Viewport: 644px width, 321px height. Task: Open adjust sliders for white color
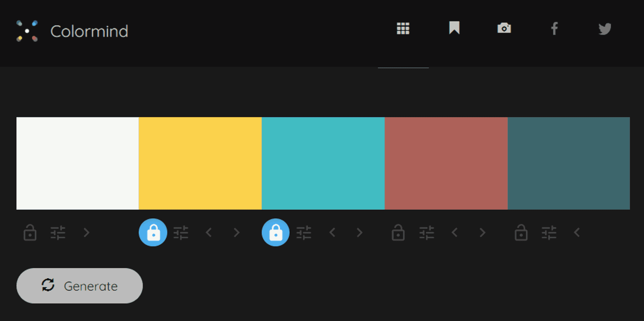[58, 233]
